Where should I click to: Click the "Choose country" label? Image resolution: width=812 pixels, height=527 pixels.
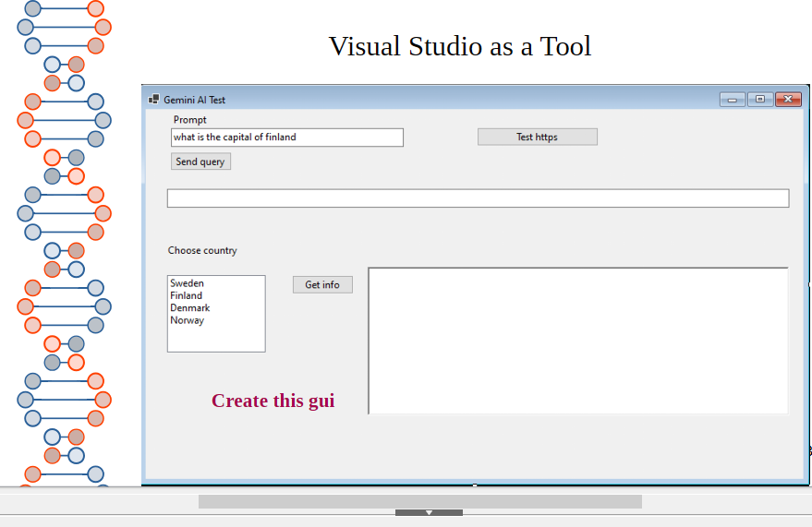(202, 251)
